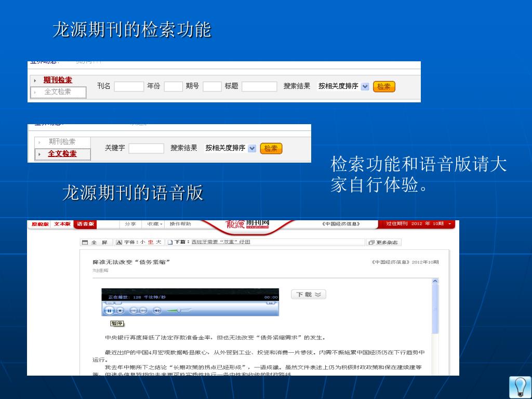Select the greyed 全文检索 tab in the upper search panel
532x399 pixels.
(58, 92)
